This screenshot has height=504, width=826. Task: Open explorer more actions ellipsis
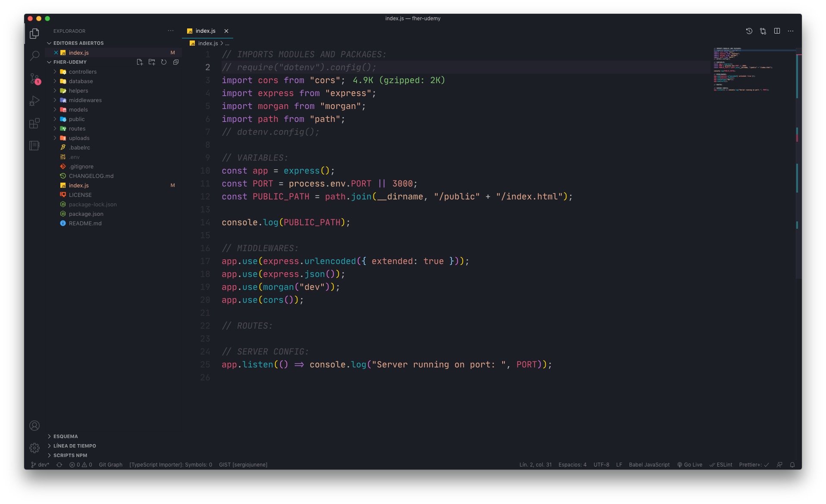point(171,31)
